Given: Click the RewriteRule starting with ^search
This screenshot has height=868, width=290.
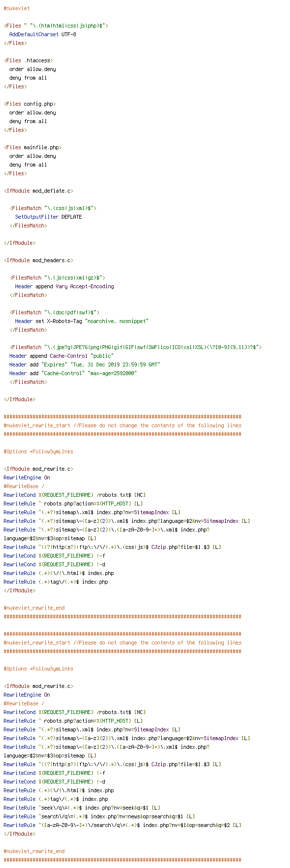Looking at the screenshot, I should point(99,816).
